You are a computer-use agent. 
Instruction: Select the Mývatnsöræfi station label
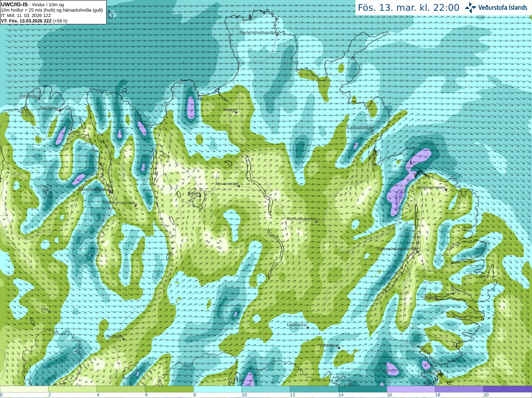tap(227, 184)
